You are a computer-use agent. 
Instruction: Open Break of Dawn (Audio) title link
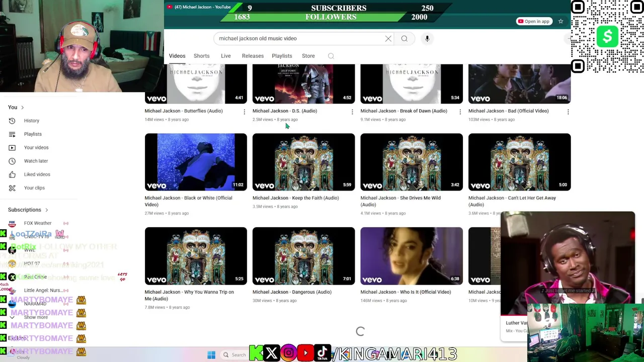(404, 111)
